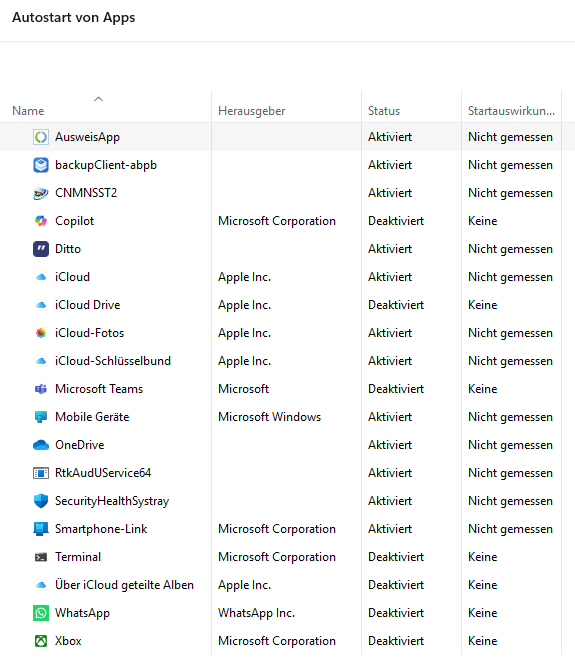The image size is (575, 668).
Task: Click the OneDrive cloud icon
Action: pyautogui.click(x=41, y=445)
